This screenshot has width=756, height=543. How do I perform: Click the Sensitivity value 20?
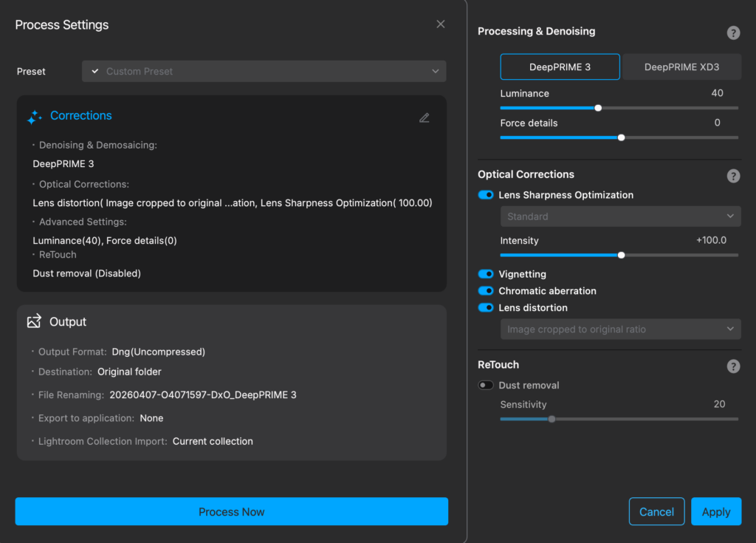[719, 404]
